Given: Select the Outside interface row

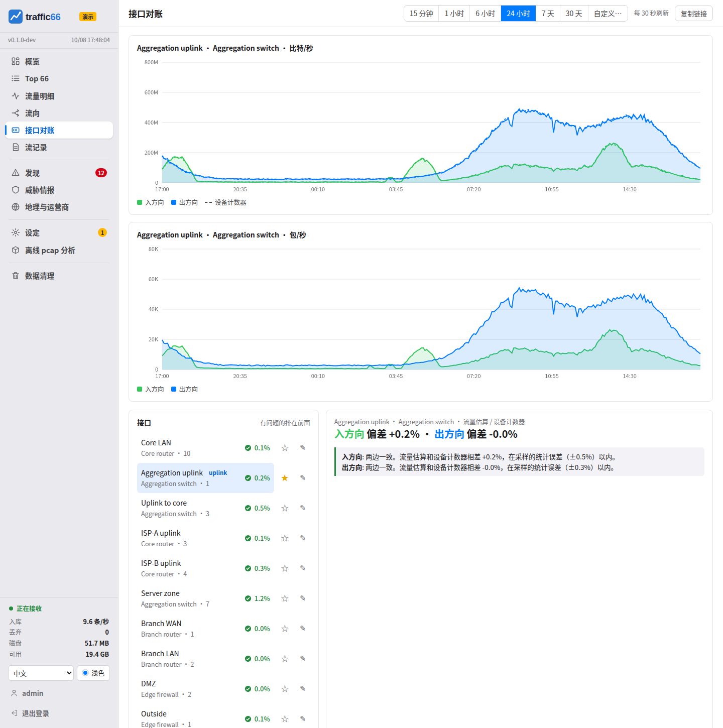Looking at the screenshot, I should (x=206, y=718).
